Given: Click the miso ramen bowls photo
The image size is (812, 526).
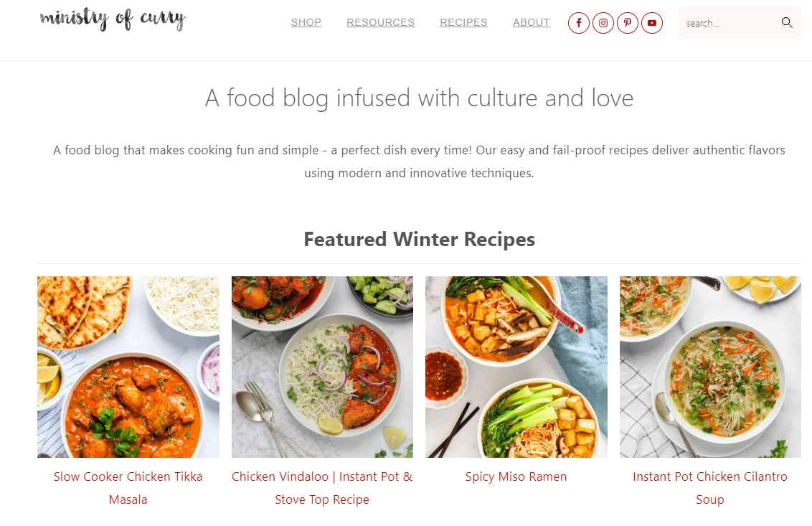Looking at the screenshot, I should point(516,367).
